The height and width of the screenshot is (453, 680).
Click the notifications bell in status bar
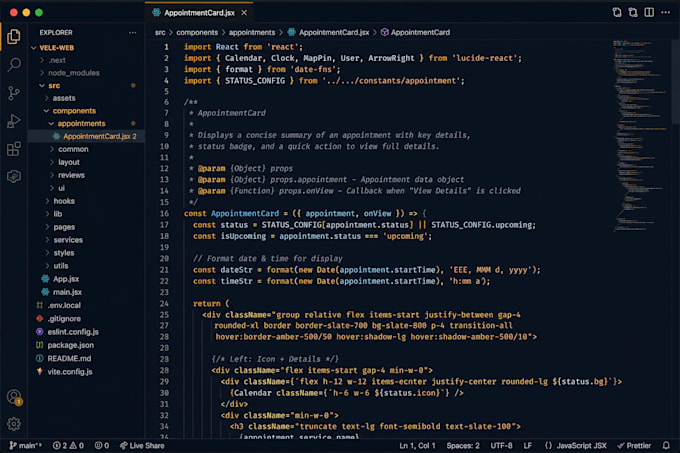pos(666,446)
